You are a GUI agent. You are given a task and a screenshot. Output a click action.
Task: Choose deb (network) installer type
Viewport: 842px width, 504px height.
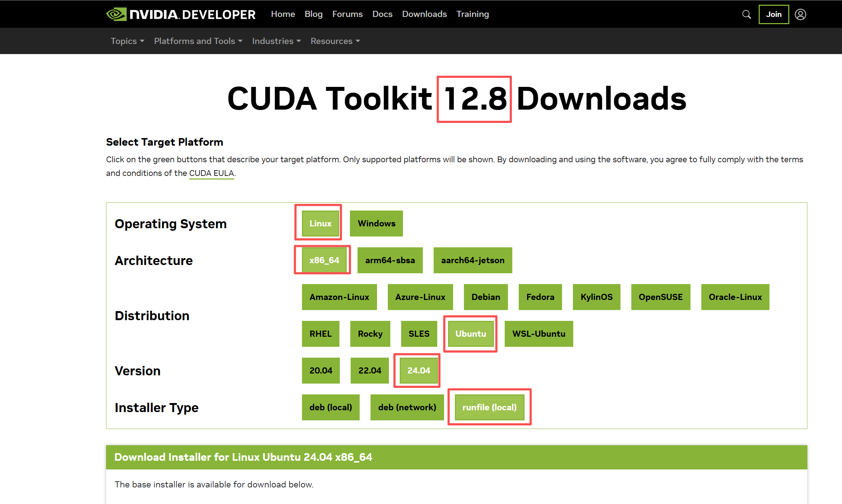click(x=407, y=407)
